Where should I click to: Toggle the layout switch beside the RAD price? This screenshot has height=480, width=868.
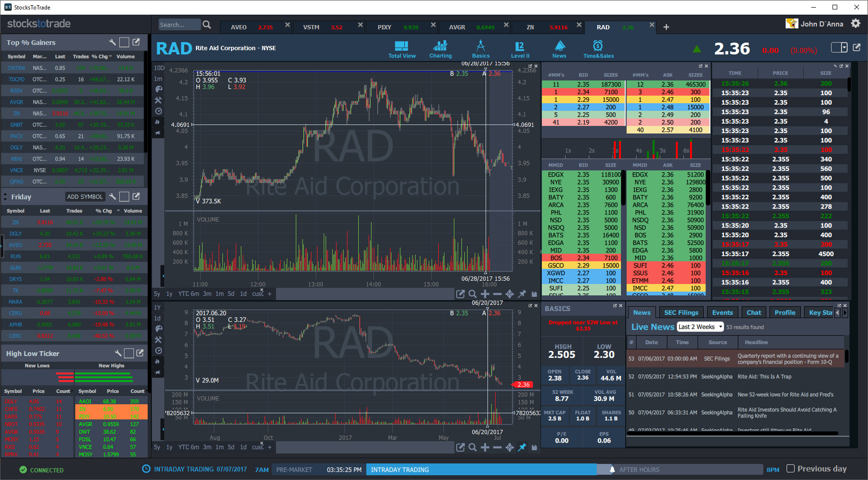(839, 47)
